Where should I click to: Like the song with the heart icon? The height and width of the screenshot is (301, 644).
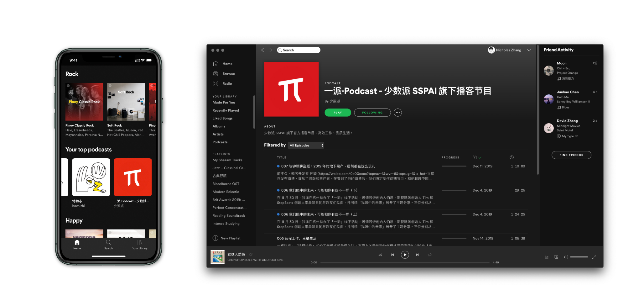251,254
